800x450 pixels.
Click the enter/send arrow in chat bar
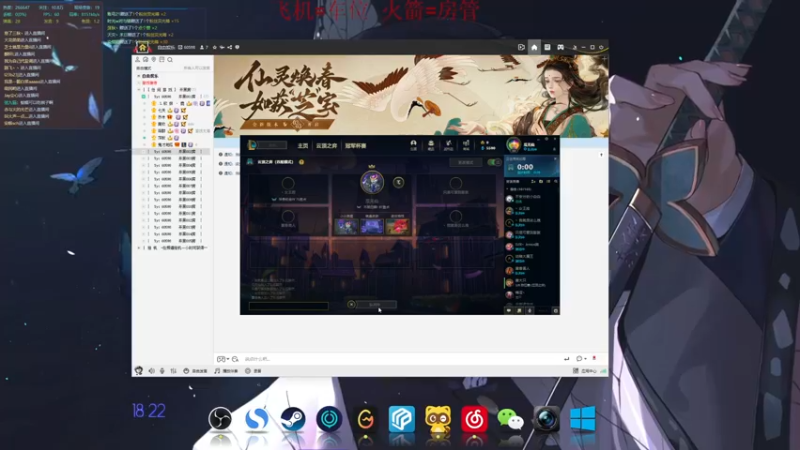(566, 359)
